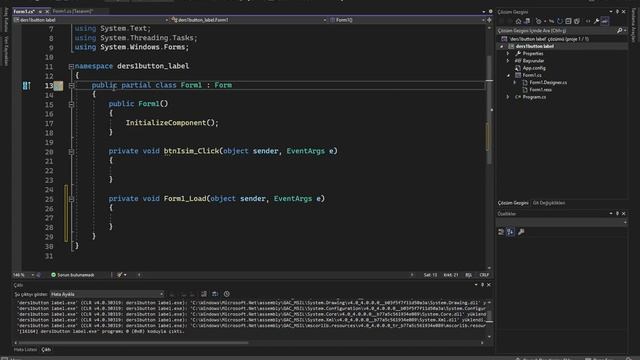640x360 pixels.
Task: Click the Alphabetical sort icon in Properties panel
Action: 510,232
